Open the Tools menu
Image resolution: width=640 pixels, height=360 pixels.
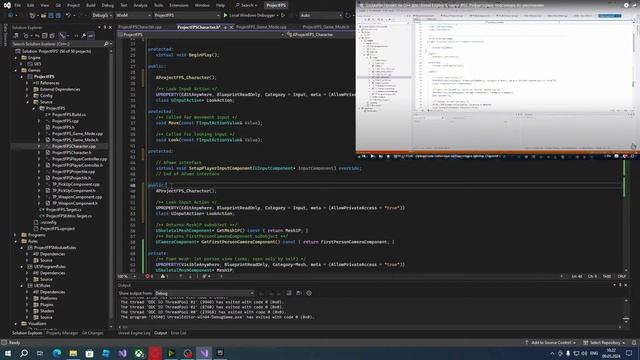click(158, 5)
